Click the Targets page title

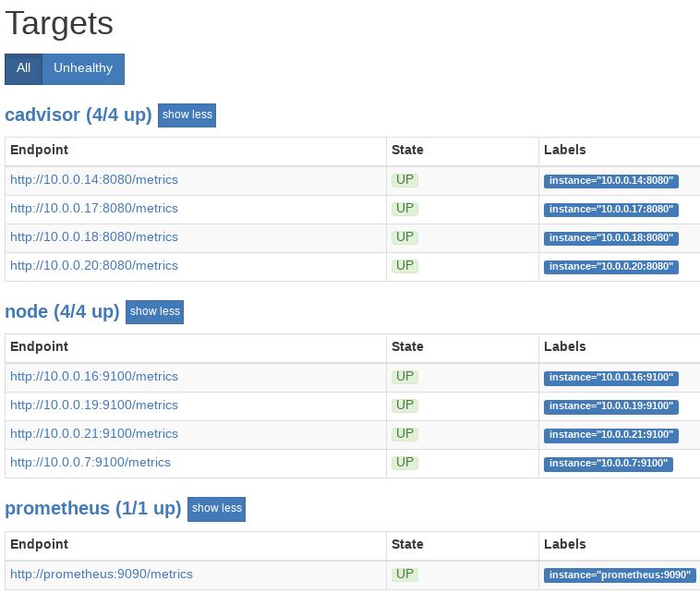click(59, 24)
